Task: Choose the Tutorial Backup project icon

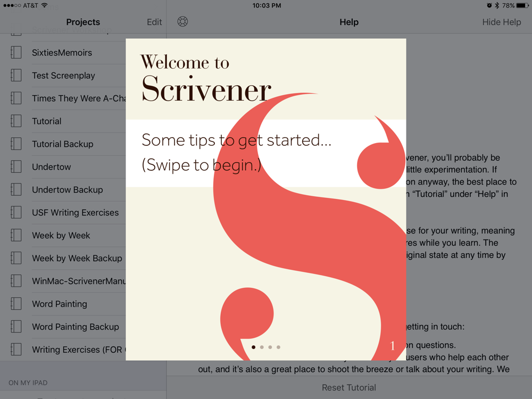Action: click(x=16, y=144)
